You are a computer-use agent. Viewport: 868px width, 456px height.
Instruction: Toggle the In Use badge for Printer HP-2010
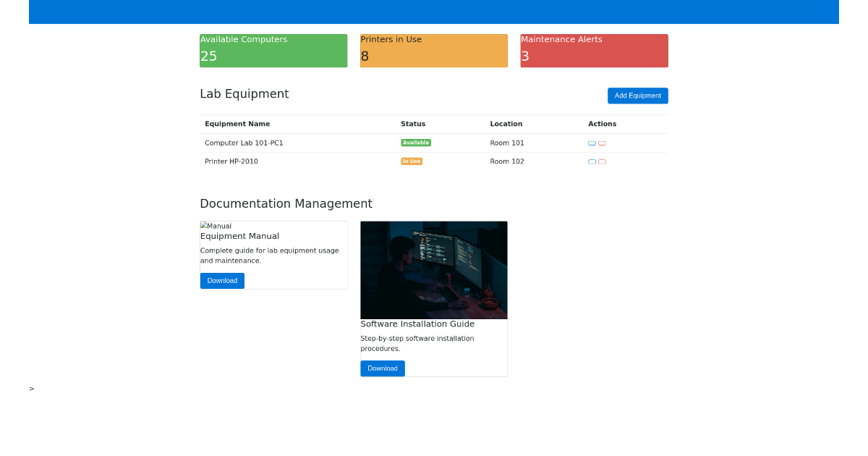coord(412,161)
